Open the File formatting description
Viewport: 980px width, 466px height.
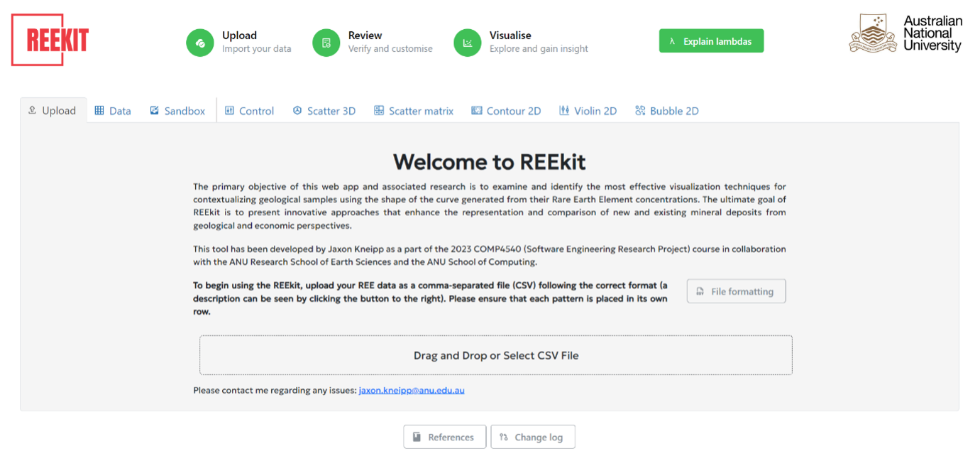coord(737,291)
